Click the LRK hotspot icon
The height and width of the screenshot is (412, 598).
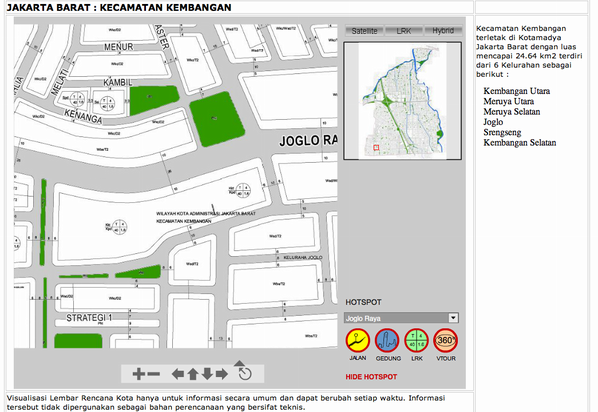[416, 341]
